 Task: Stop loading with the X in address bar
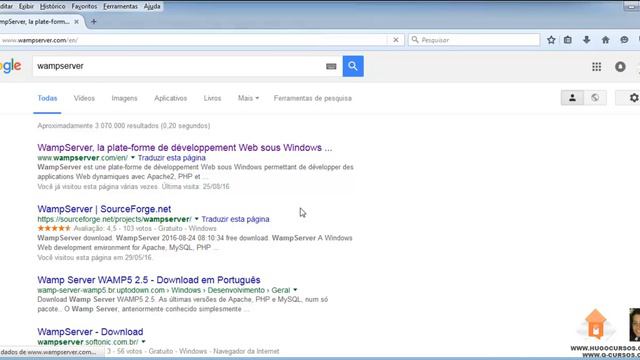point(396,40)
